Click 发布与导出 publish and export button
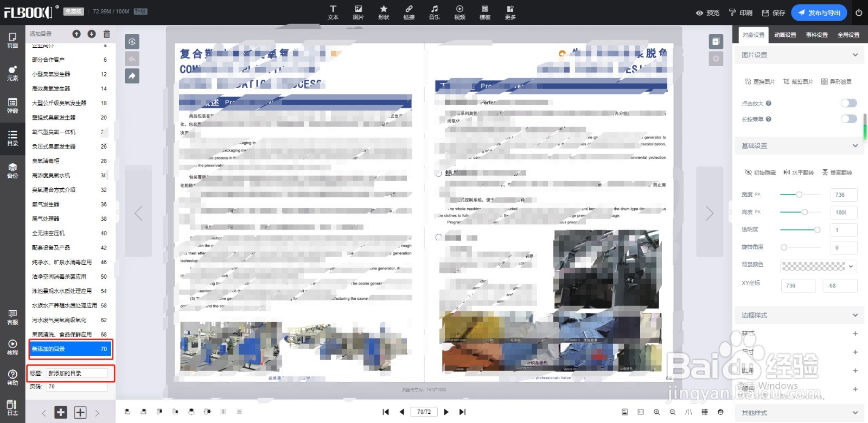 [x=819, y=12]
